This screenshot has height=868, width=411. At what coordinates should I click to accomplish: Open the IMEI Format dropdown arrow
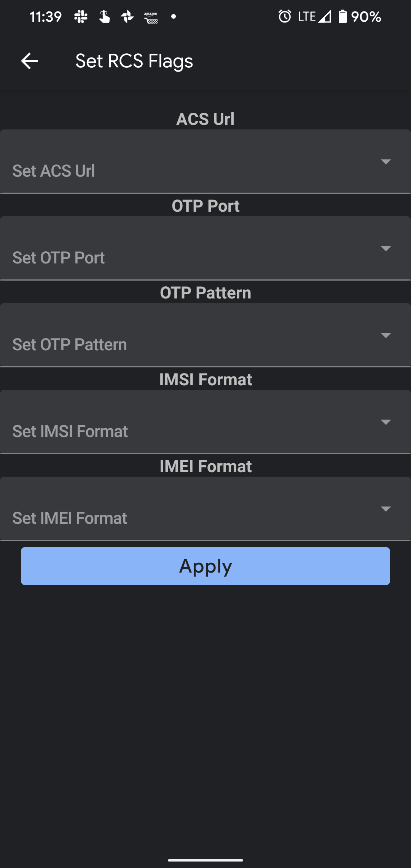coord(386,509)
